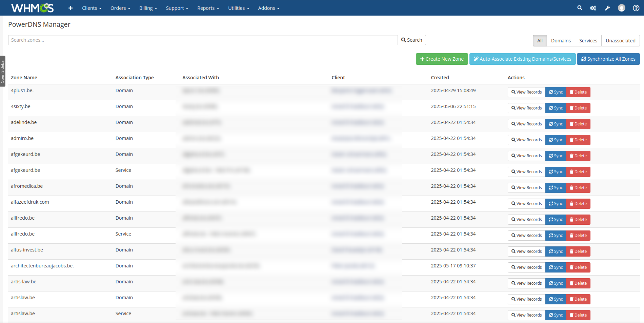Delete the altus-invest.be zone
This screenshot has width=644, height=323.
click(578, 251)
